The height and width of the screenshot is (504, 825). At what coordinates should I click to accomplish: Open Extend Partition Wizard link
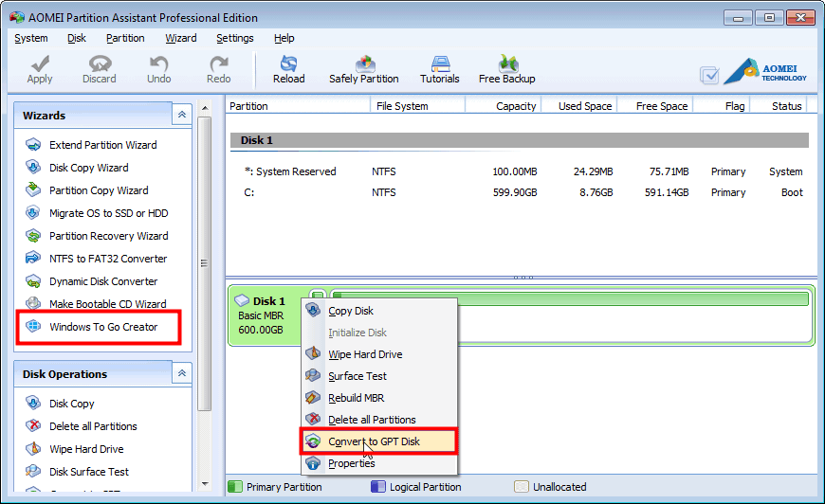[103, 145]
